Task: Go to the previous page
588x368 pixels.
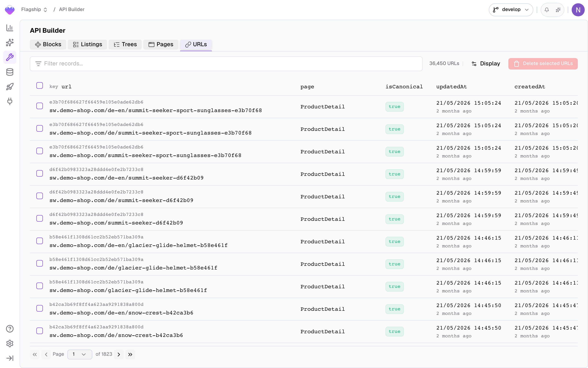Action: pyautogui.click(x=46, y=354)
